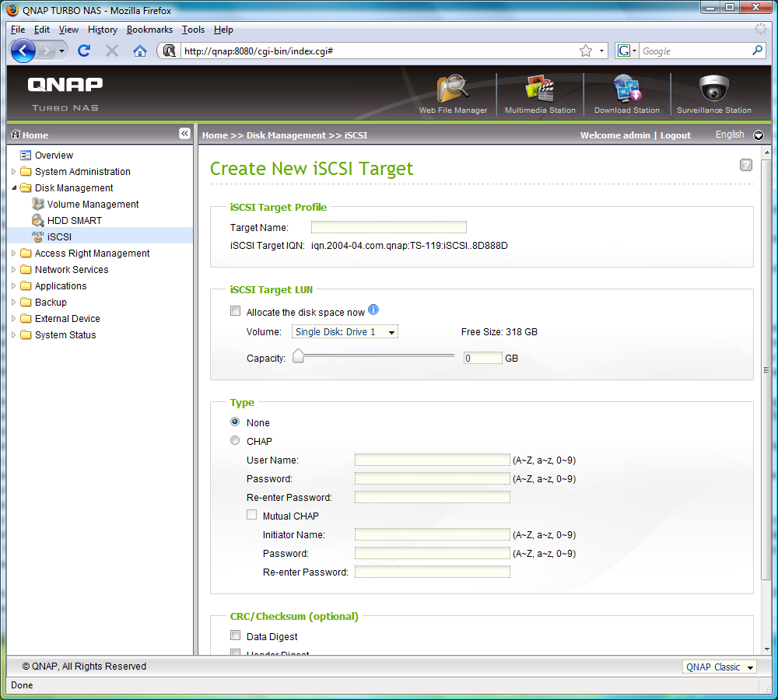Select iSCSI in the sidebar tree
The height and width of the screenshot is (700, 778).
pos(59,236)
